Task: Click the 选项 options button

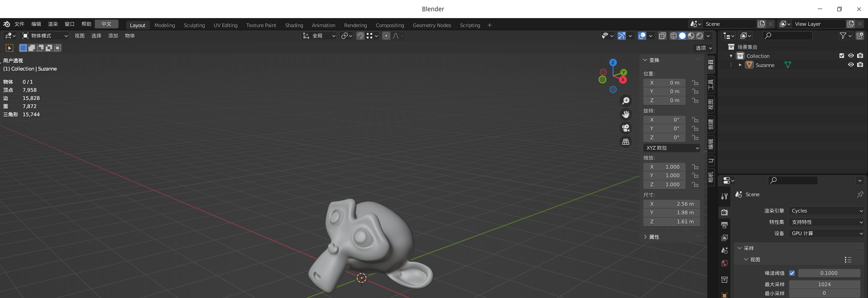Action: (704, 48)
